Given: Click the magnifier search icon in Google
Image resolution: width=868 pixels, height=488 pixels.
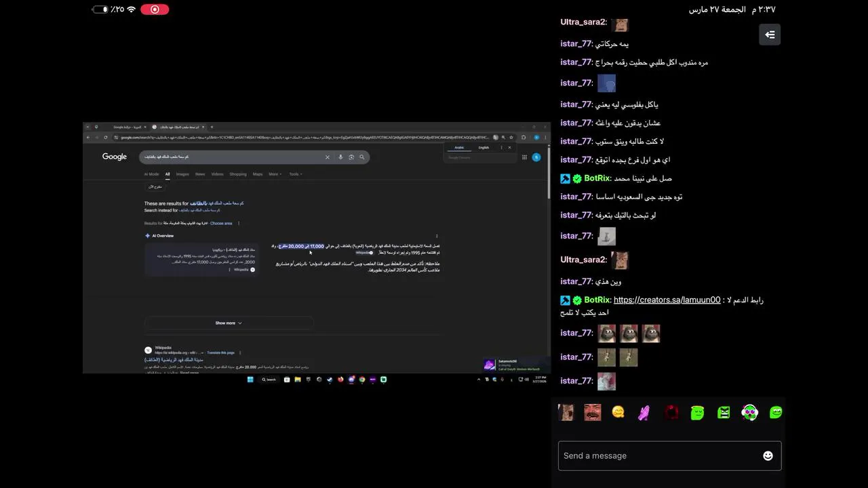Looking at the screenshot, I should click(362, 157).
